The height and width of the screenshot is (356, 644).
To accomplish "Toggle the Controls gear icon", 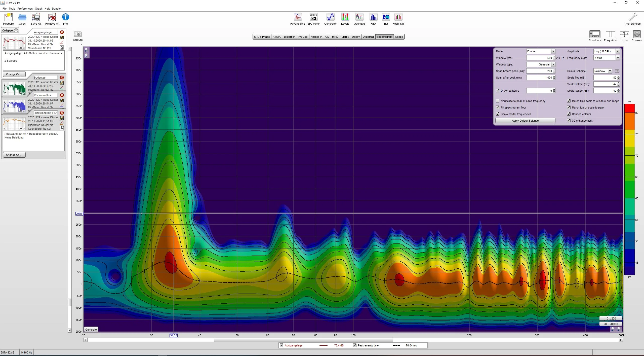I will point(637,36).
